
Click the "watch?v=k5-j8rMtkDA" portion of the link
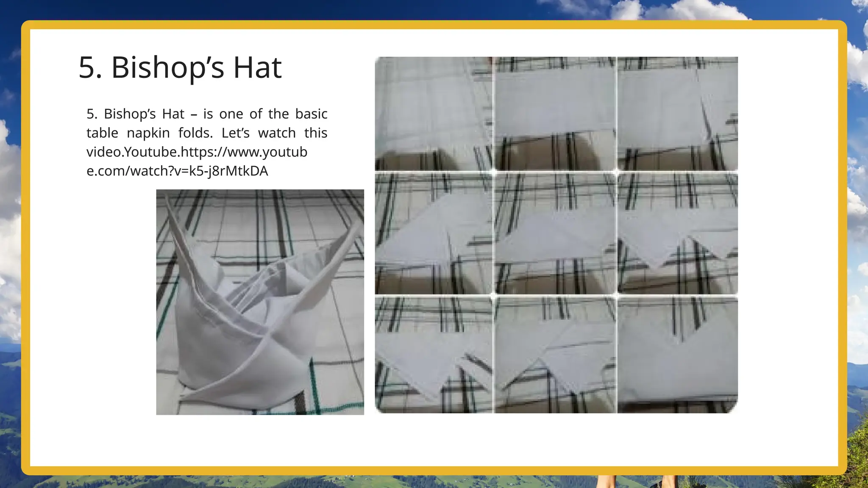point(199,171)
